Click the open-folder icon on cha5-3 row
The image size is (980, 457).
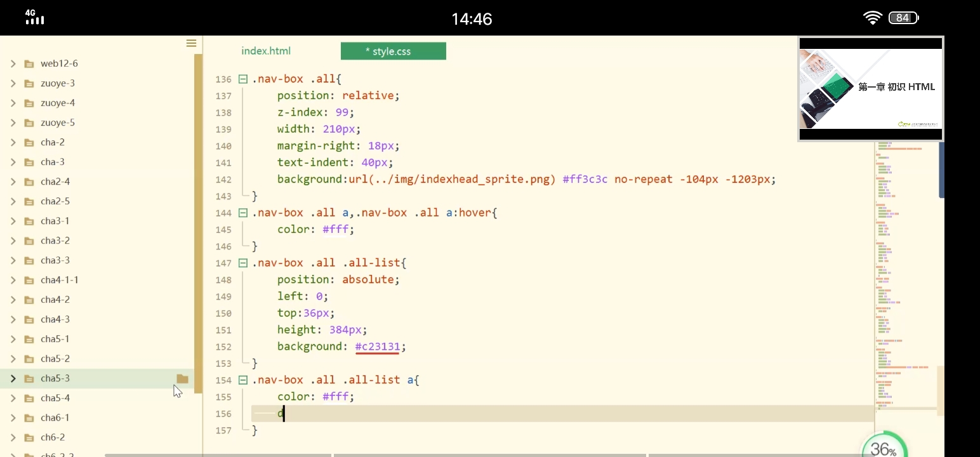pos(182,379)
